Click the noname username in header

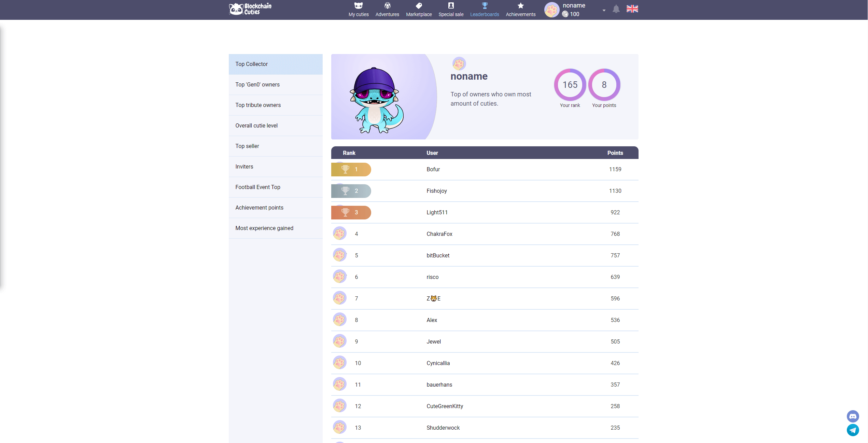[x=574, y=5]
